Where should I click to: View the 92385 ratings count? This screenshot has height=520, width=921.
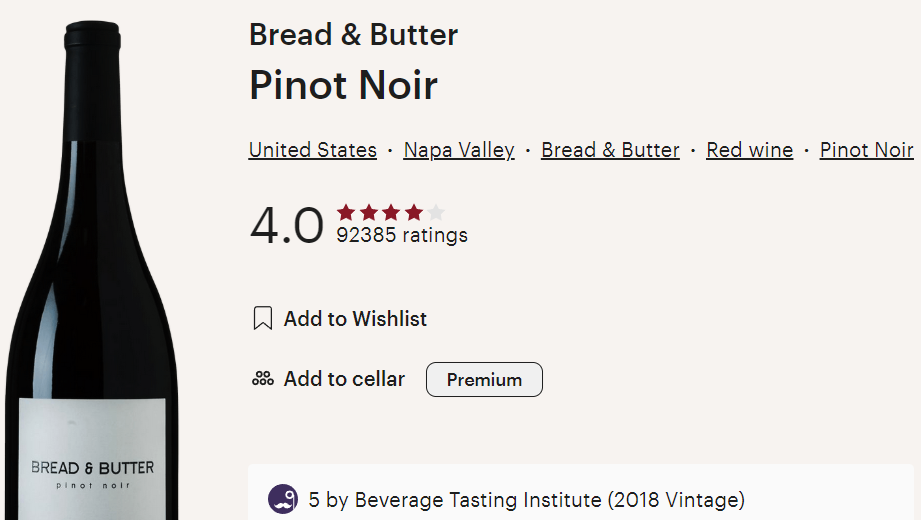(402, 236)
